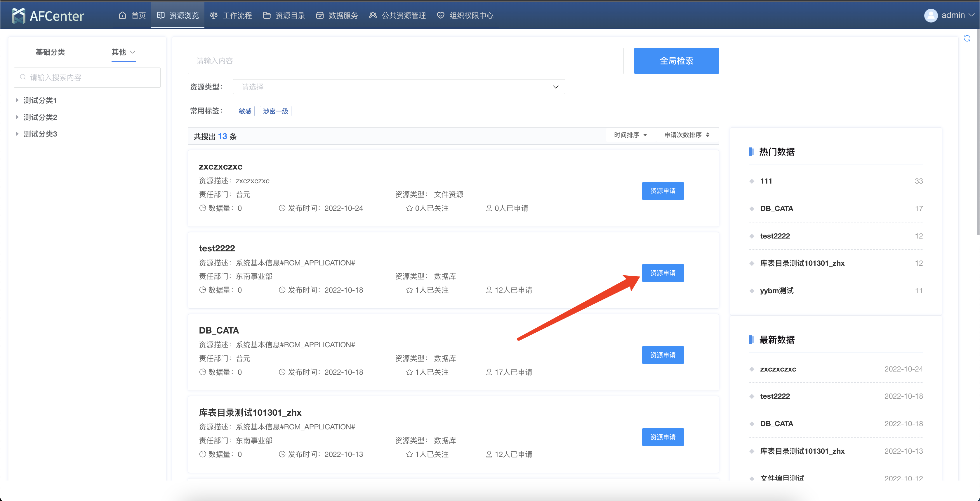The height and width of the screenshot is (501, 980).
Task: Click the refresh icon at top right
Action: point(967,39)
